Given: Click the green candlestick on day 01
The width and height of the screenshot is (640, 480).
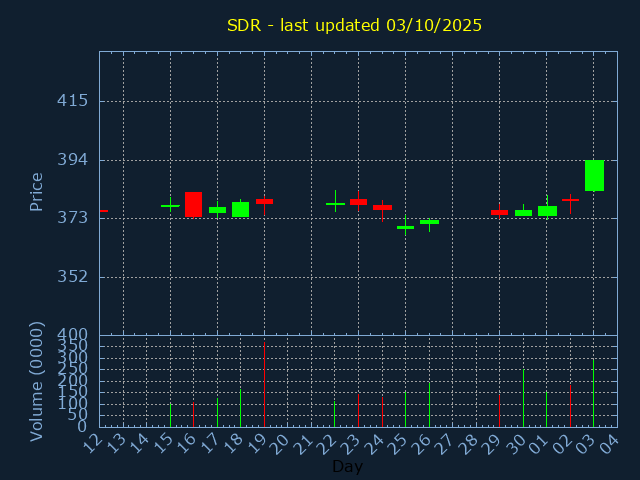Looking at the screenshot, I should [x=547, y=211].
